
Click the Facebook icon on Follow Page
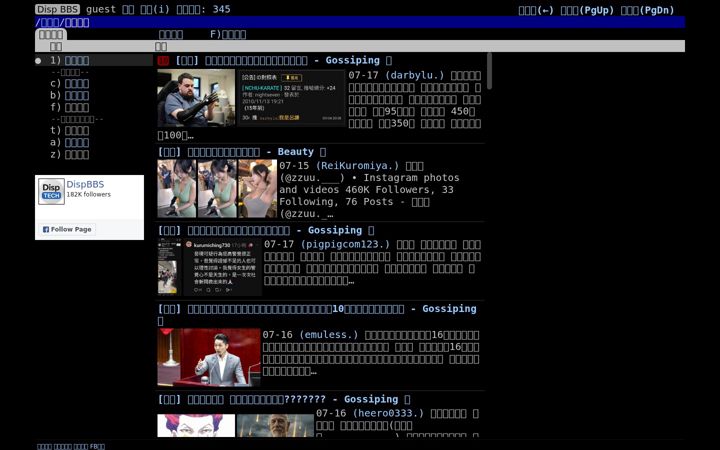(x=46, y=229)
